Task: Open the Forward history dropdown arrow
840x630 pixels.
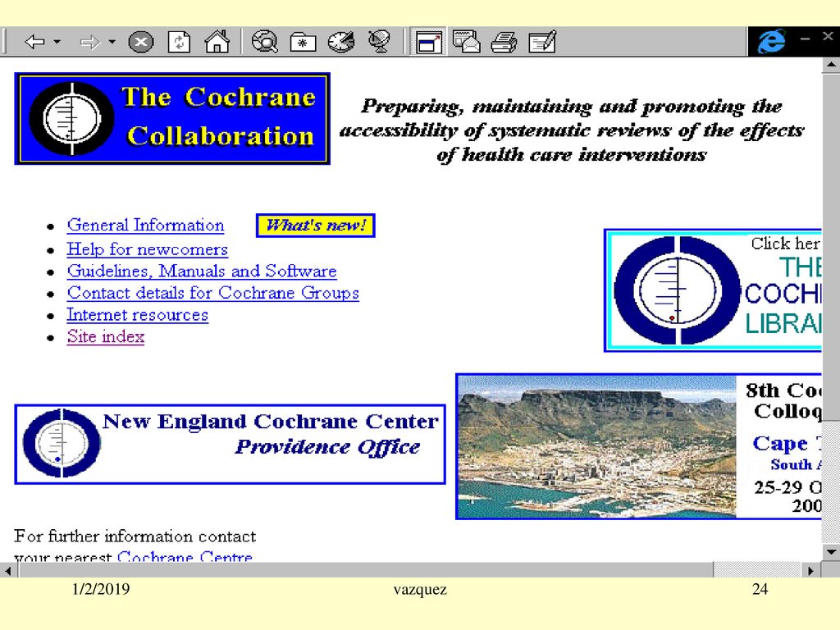Action: 112,41
